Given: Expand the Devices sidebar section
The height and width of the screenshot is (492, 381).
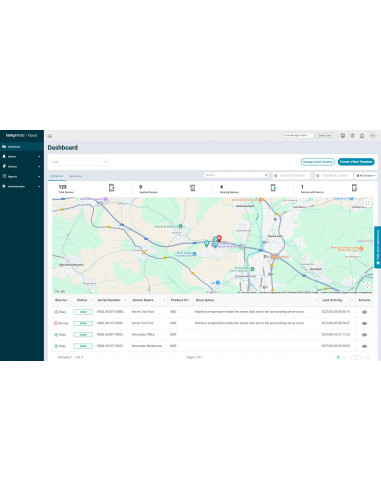Looking at the screenshot, I should [x=22, y=166].
